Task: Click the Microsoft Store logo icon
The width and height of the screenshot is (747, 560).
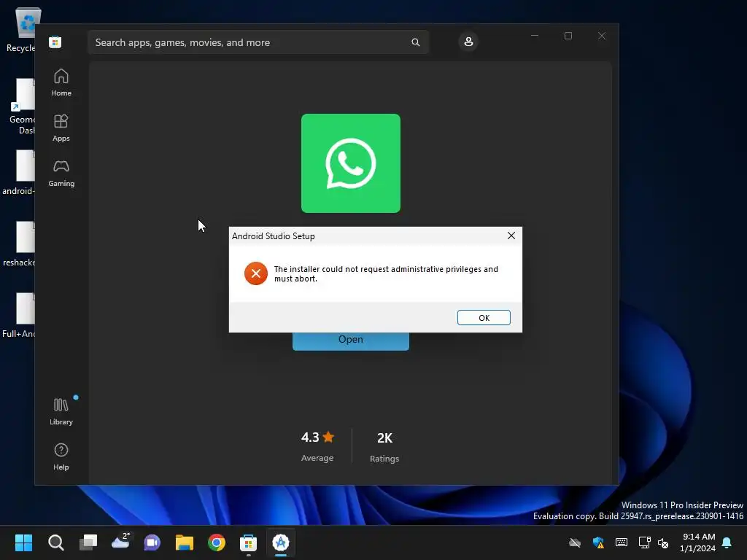Action: click(x=55, y=42)
